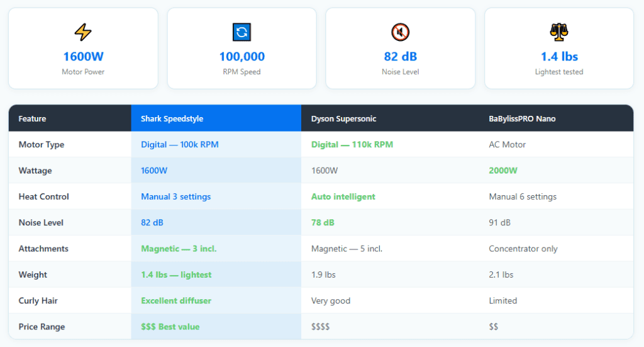This screenshot has width=644, height=347.
Task: Click the balance scale Lightest tested icon
Action: [559, 32]
